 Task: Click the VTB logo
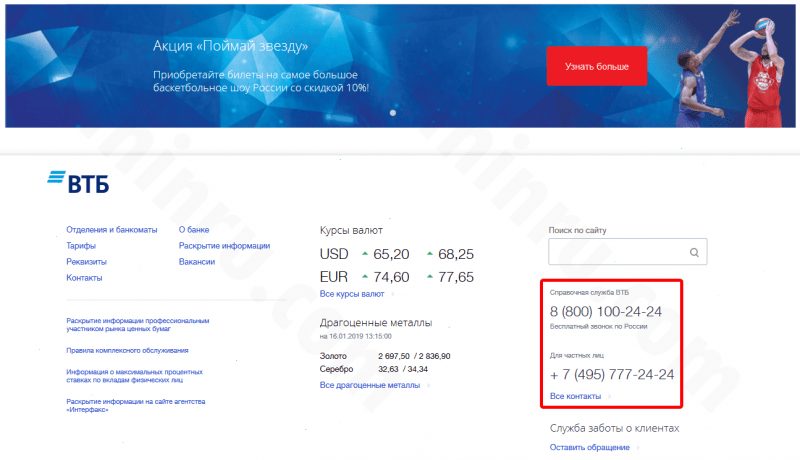click(x=78, y=182)
